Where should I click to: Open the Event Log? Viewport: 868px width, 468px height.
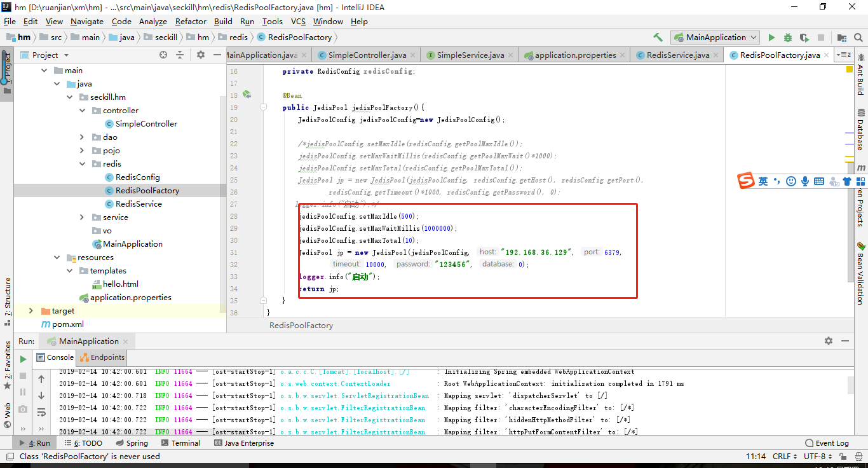point(827,443)
